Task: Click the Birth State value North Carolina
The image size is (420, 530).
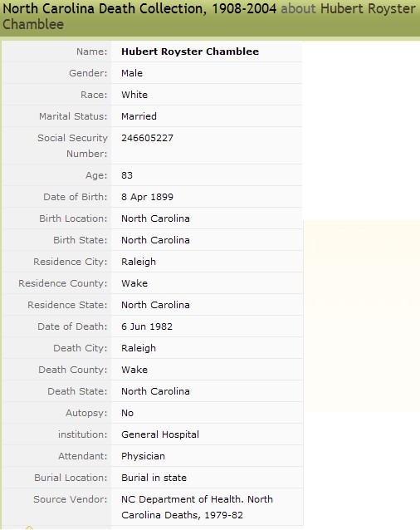Action: tap(155, 240)
